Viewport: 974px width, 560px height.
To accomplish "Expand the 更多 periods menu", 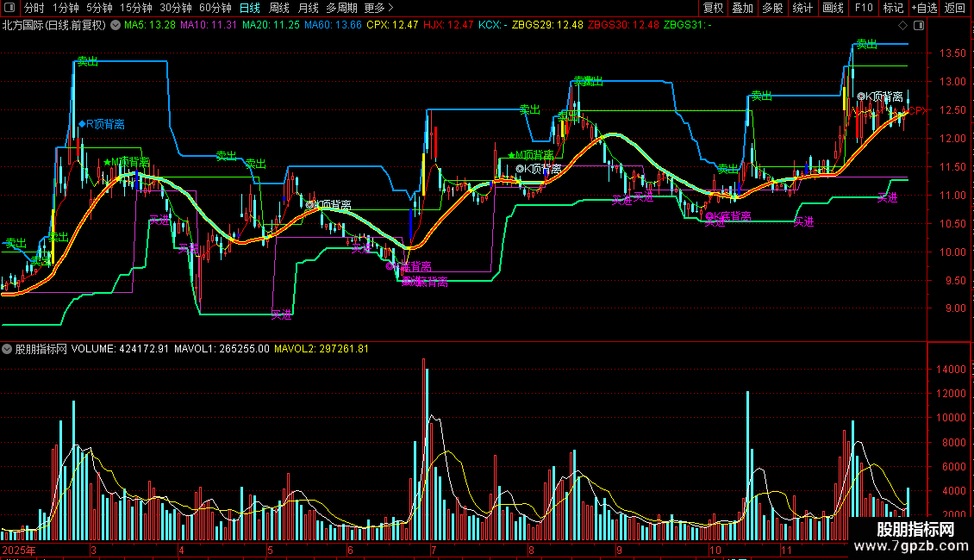I will 379,8.
